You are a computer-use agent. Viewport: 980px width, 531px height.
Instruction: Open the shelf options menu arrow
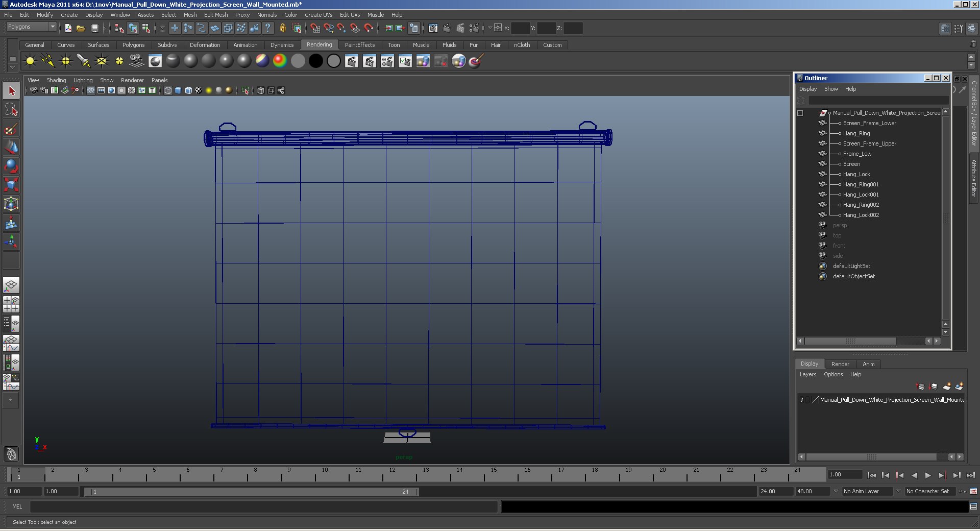12,66
